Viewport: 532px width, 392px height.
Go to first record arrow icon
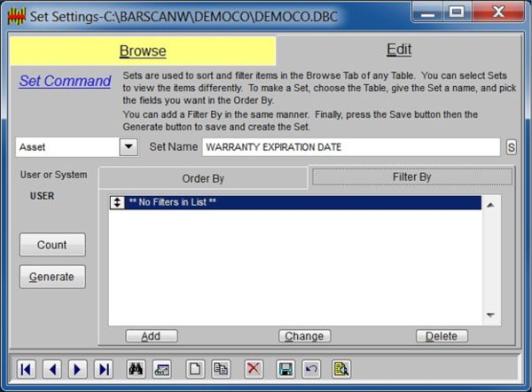tap(26, 369)
